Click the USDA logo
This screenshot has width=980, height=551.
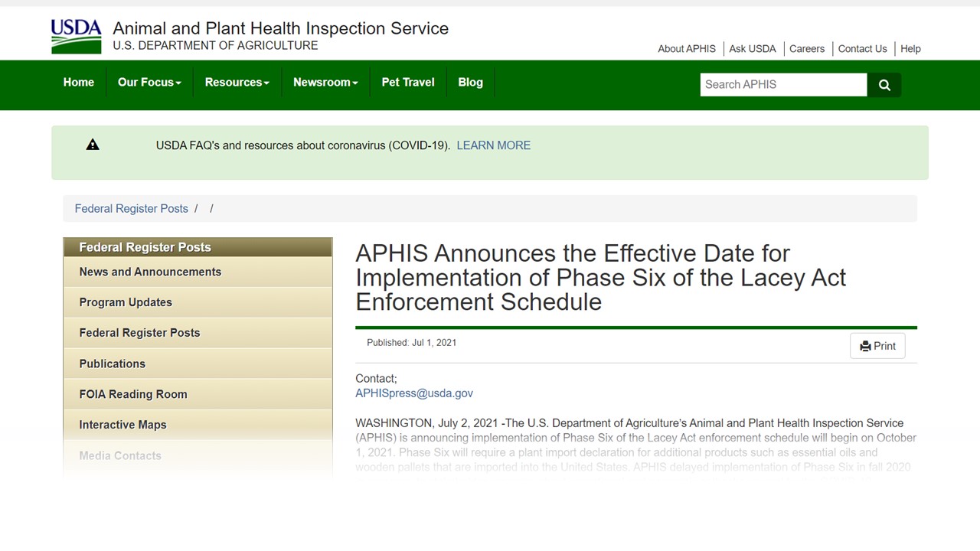click(76, 36)
